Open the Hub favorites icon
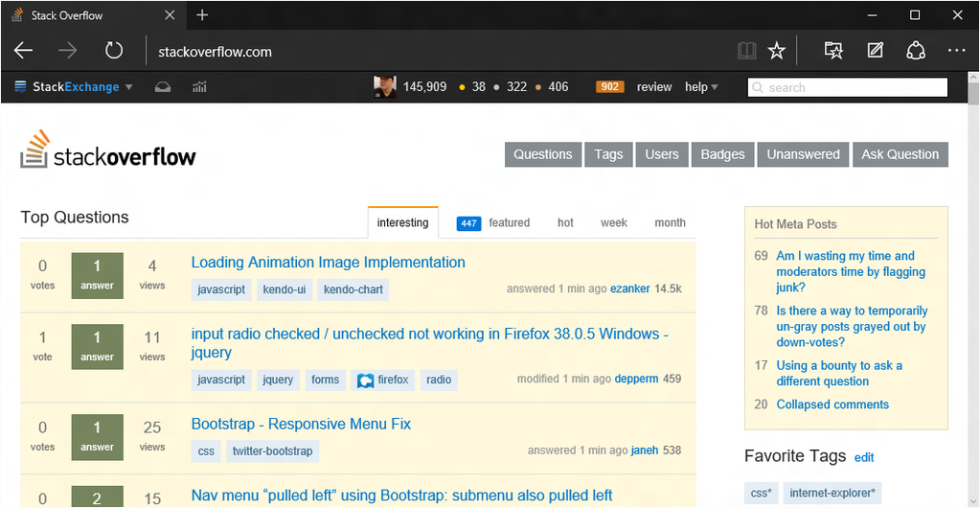 [x=833, y=51]
